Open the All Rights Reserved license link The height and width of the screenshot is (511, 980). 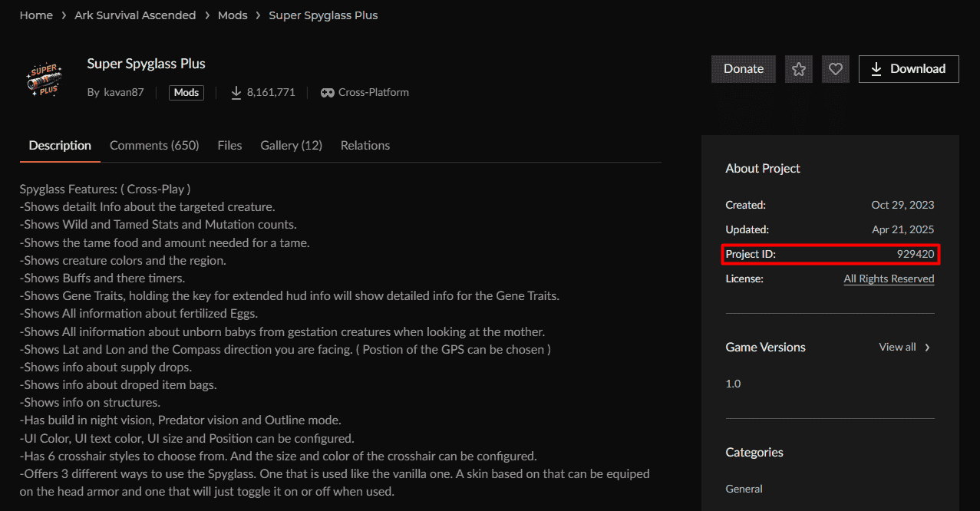pyautogui.click(x=889, y=279)
